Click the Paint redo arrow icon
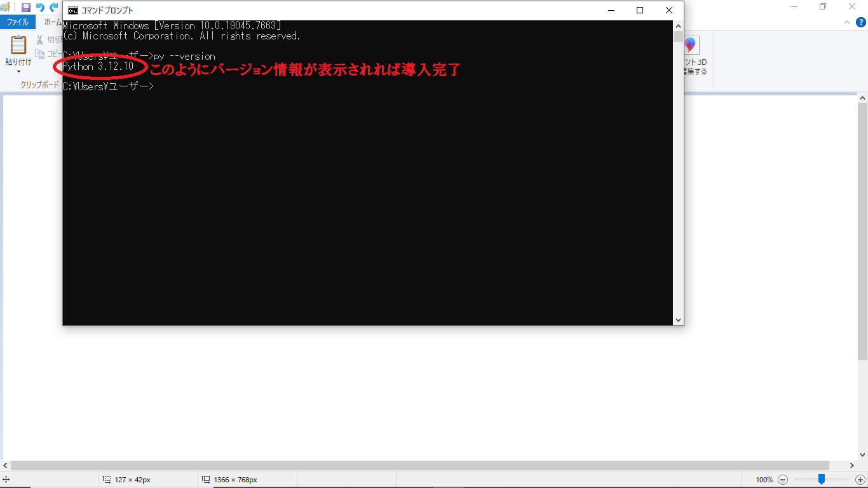Screen dimensions: 868x488 coord(54,8)
